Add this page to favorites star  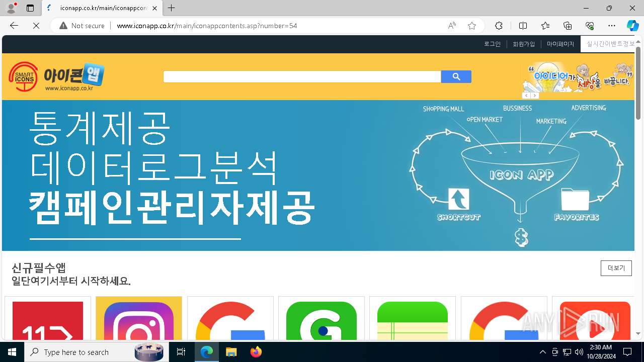click(472, 26)
